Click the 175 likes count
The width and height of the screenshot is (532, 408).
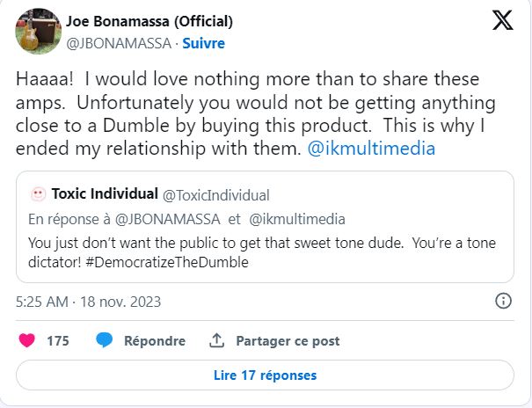coord(58,341)
